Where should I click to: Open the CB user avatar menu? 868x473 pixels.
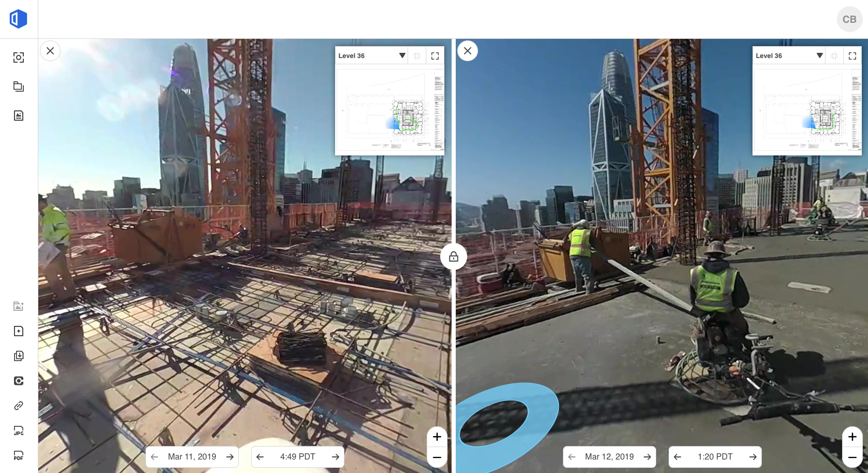(849, 19)
